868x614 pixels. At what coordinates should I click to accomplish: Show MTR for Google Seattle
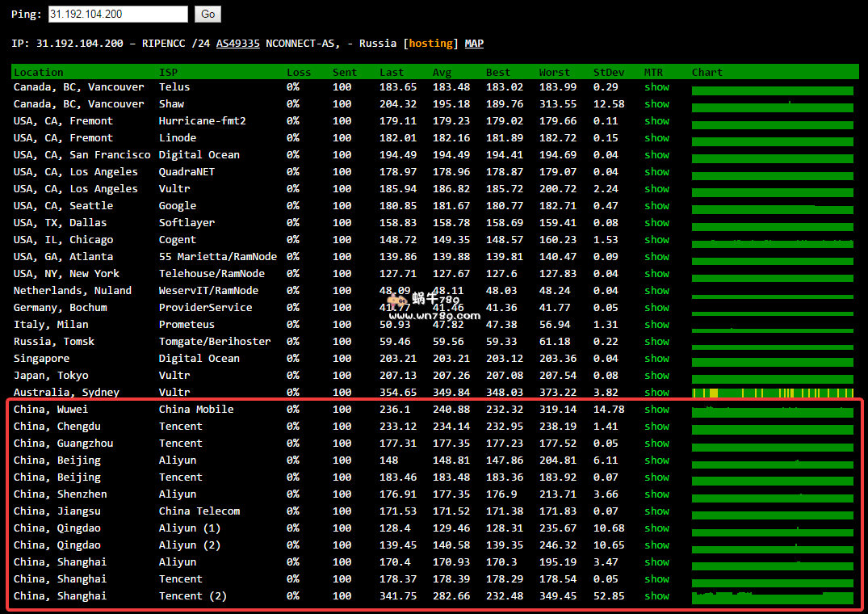[x=656, y=205]
